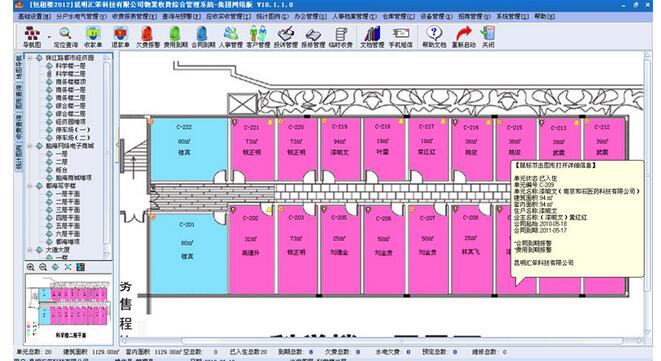Select 停车场(二) in the tree
661x361 pixels.
click(73, 138)
